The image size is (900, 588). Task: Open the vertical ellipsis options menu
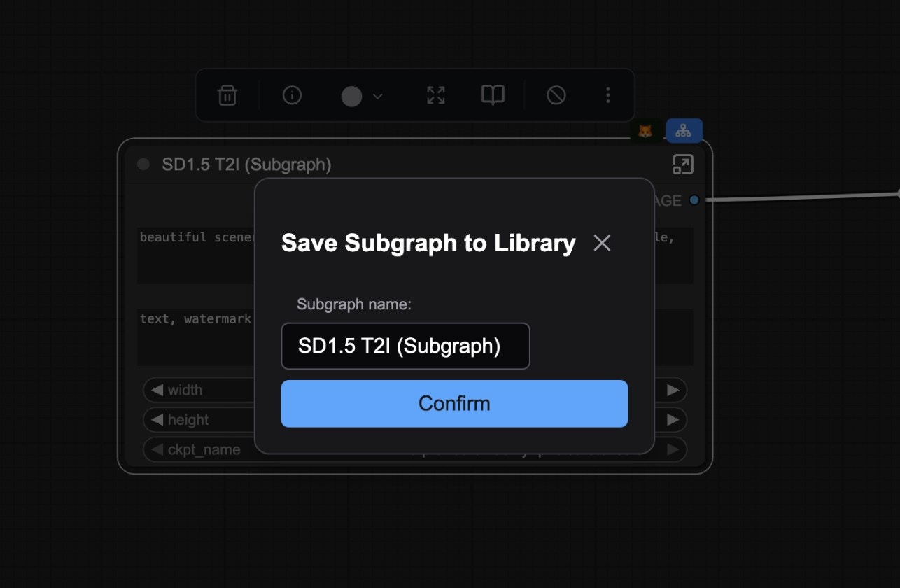[607, 95]
